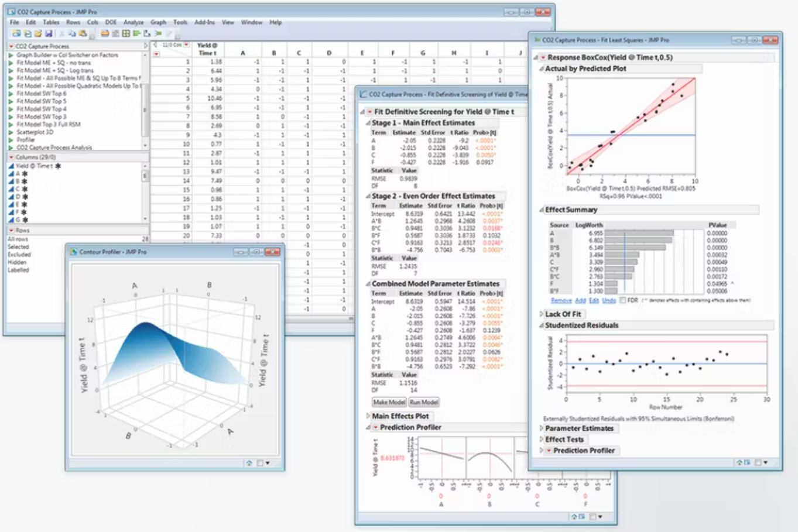
Task: Open red triangle for Fit Definitive Screening report
Action: pos(369,112)
